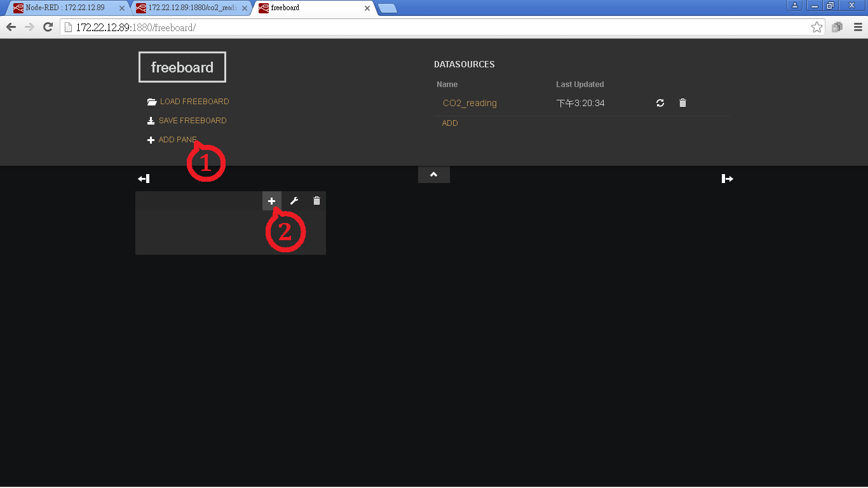Increase columns with the right arrow icon
868x488 pixels.
pyautogui.click(x=728, y=179)
